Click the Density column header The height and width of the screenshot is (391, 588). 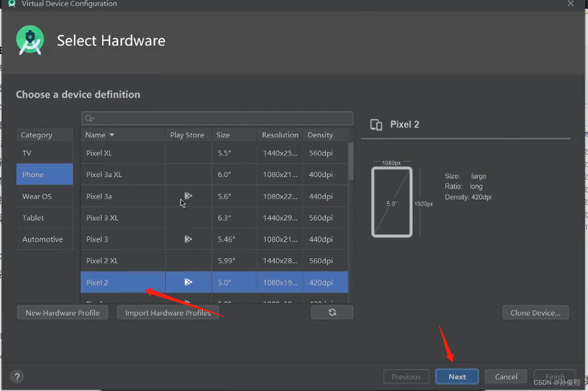pos(326,135)
